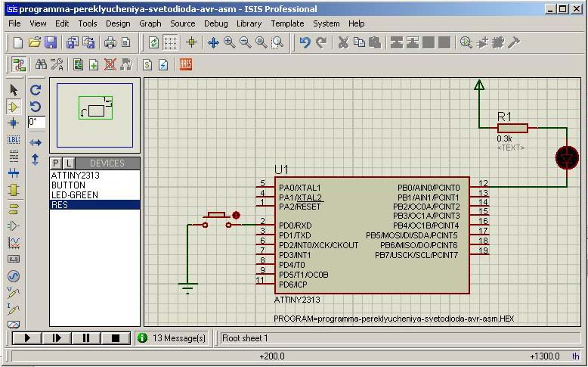Start the simulation with Play
This screenshot has height=367, width=588.
26,338
